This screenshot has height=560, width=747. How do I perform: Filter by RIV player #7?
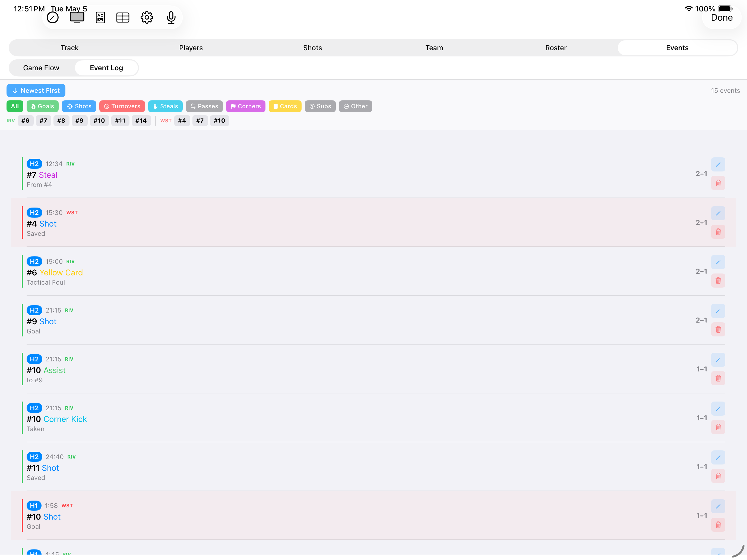point(43,121)
